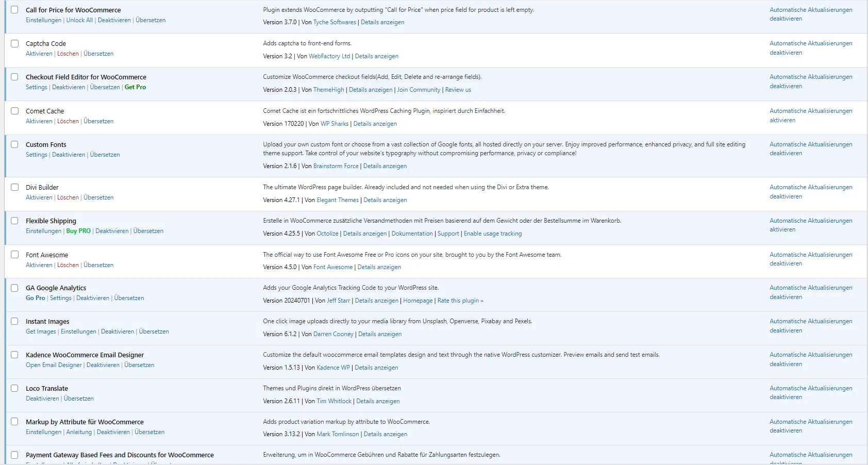Open Settings for Checkout Field Editor

pos(37,87)
